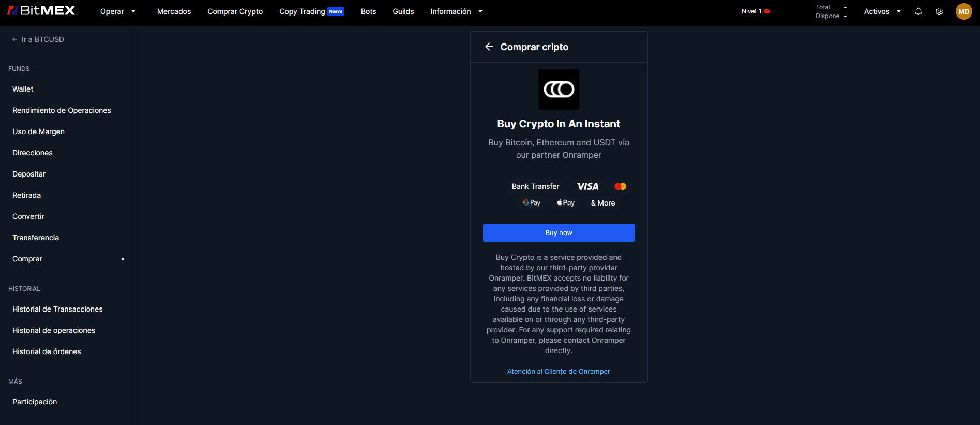
Task: Click the Onramper logo icon
Action: click(x=559, y=89)
